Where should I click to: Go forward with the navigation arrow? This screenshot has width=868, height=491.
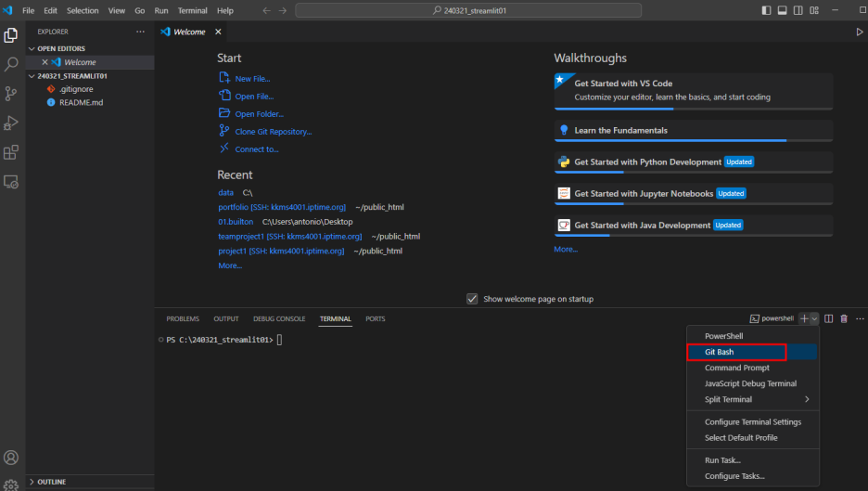283,10
